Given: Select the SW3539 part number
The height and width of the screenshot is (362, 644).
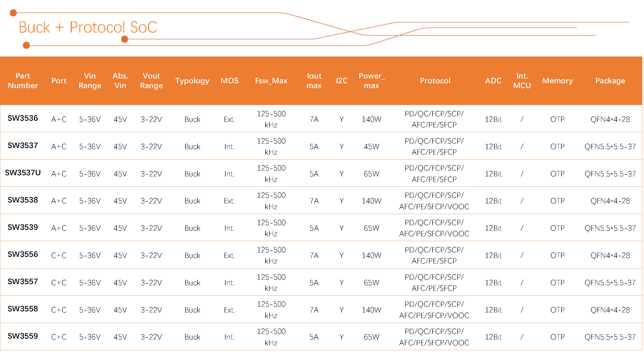Looking at the screenshot, I should click(23, 227).
